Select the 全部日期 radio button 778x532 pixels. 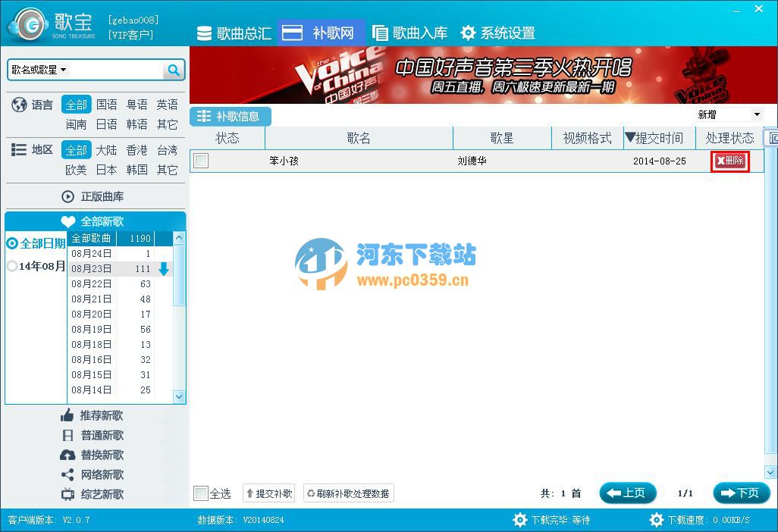pyautogui.click(x=14, y=244)
